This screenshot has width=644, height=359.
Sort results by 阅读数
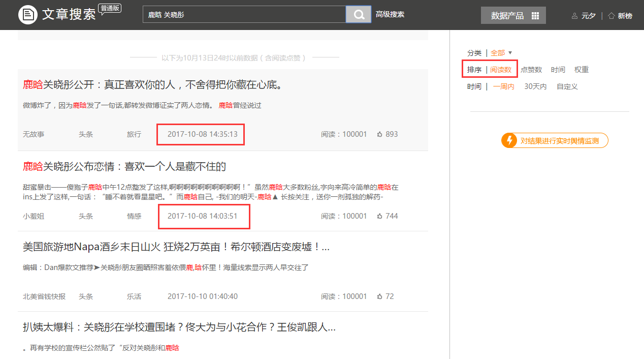pyautogui.click(x=501, y=70)
